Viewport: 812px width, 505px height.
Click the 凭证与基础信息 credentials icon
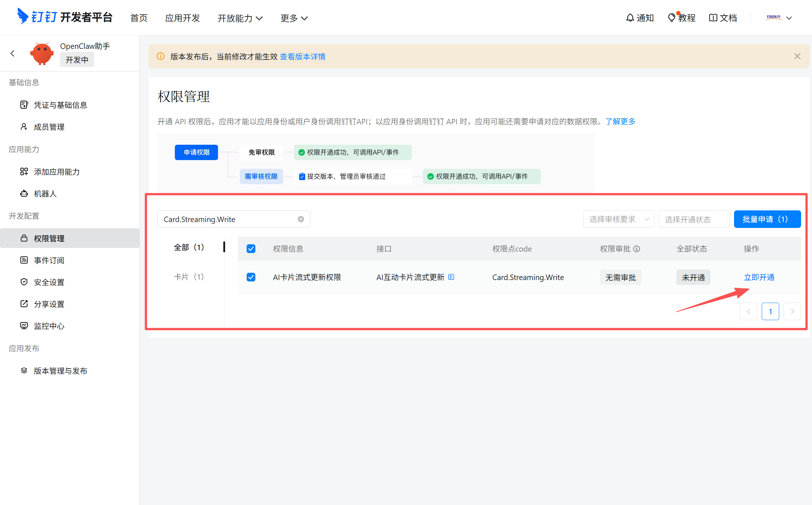coord(24,105)
